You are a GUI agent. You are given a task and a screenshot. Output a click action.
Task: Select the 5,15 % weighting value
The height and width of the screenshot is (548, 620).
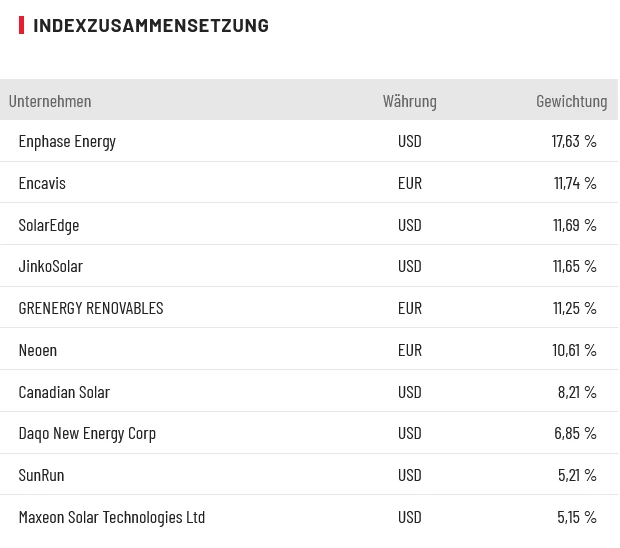pos(577,517)
